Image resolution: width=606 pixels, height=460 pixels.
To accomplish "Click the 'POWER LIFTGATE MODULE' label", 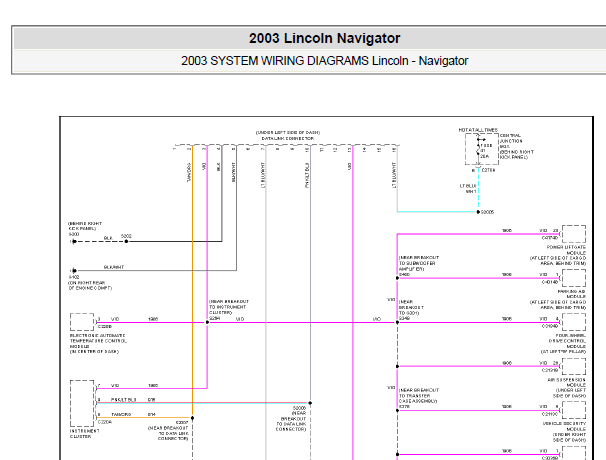I will tap(566, 250).
